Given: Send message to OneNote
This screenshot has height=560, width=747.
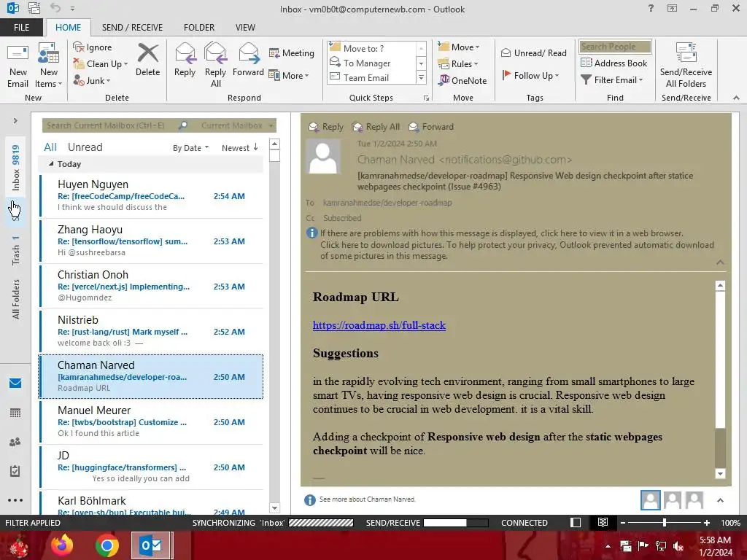Looking at the screenshot, I should click(x=462, y=80).
